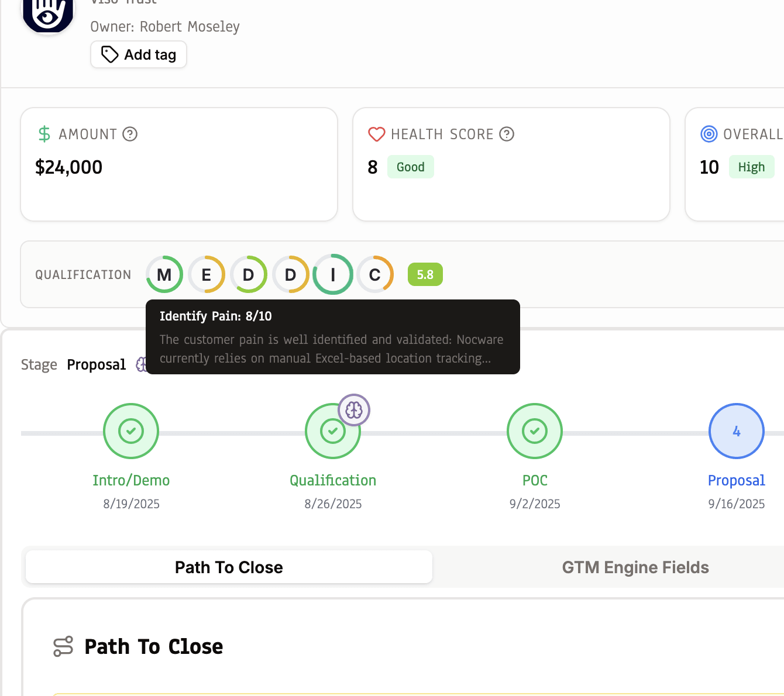Click the Intro/Demo stage label

tap(131, 480)
